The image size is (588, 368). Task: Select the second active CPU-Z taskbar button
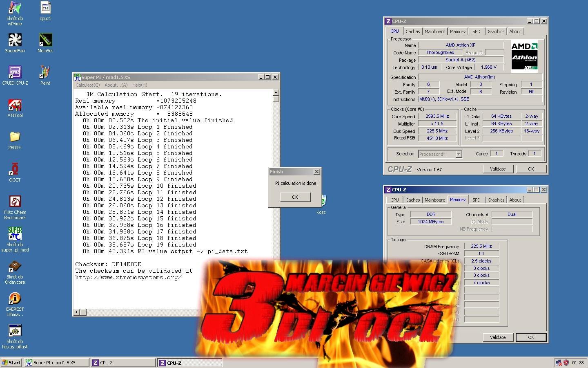coord(190,363)
